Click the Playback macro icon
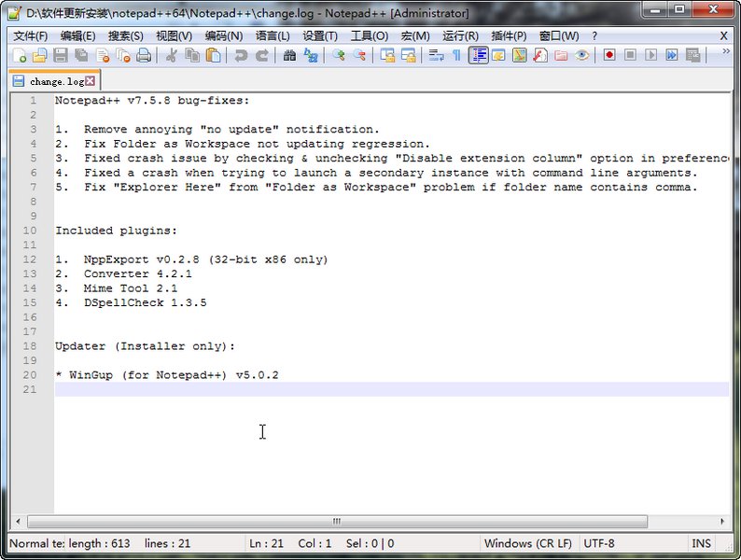 650,55
